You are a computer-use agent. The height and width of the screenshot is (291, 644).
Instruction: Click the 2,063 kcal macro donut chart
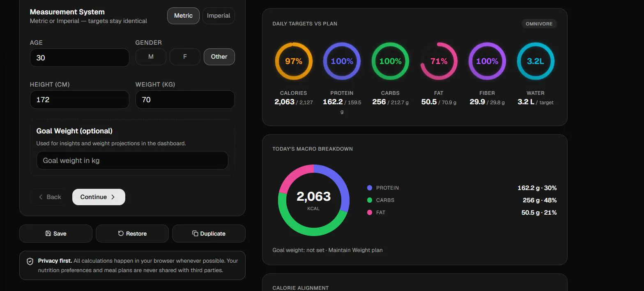(314, 200)
